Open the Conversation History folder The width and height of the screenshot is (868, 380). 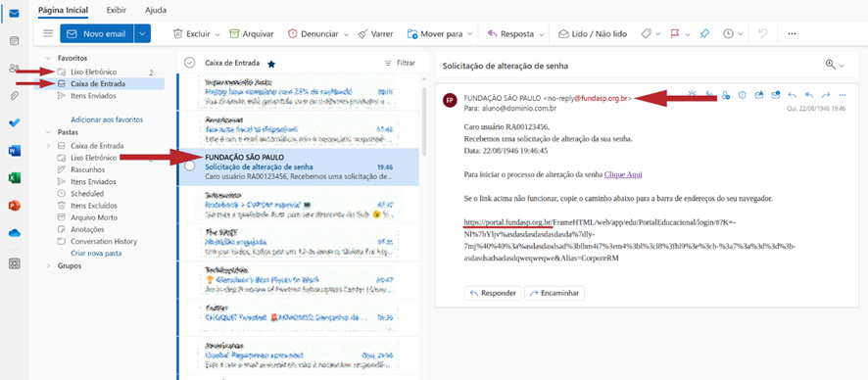pyautogui.click(x=103, y=241)
